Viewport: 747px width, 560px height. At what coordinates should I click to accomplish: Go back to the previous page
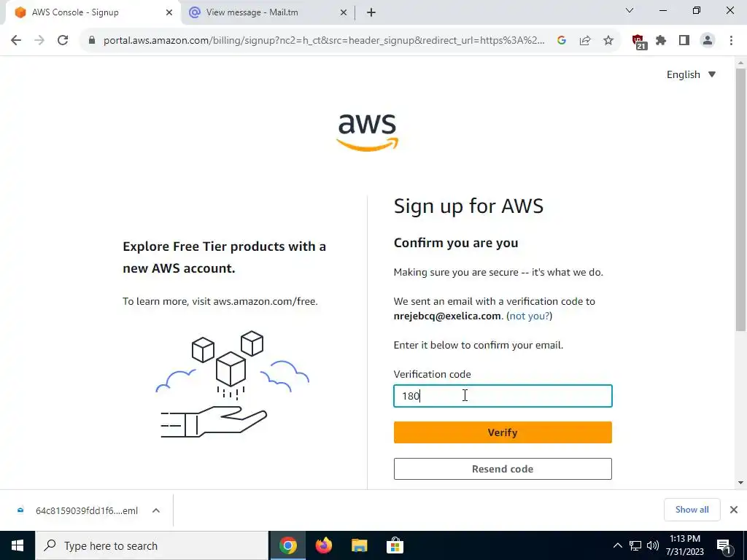pyautogui.click(x=16, y=41)
